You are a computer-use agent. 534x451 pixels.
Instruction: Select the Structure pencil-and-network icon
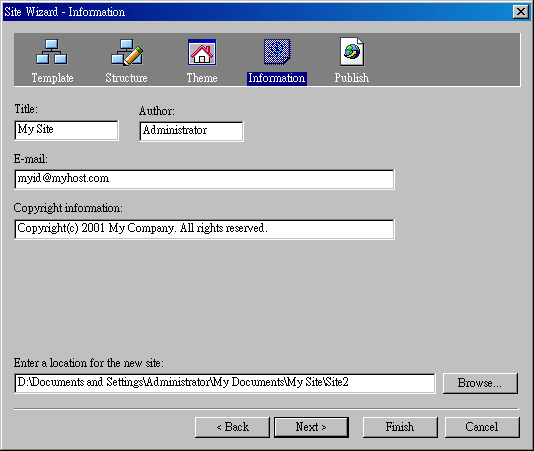(127, 52)
